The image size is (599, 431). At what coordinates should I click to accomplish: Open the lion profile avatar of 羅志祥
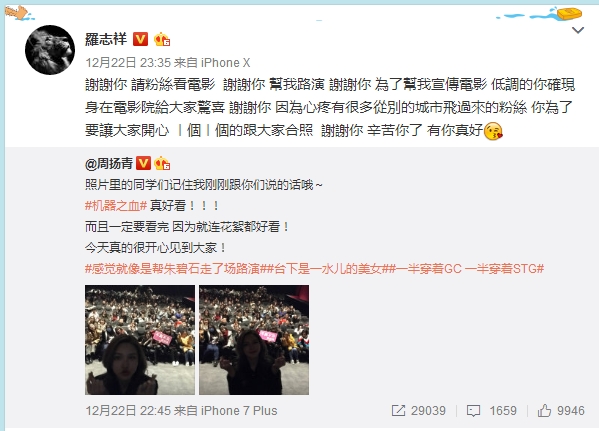click(50, 50)
